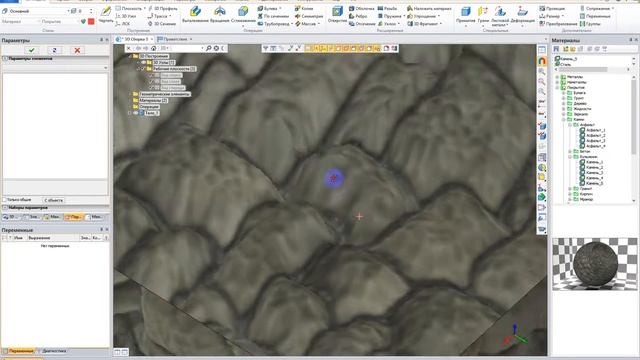Click the filter funnel icon in view toolbar
The height and width of the screenshot is (360, 640).
[266, 48]
